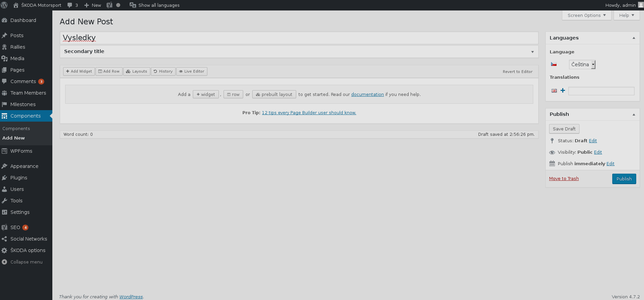Click the Plugins plug icon

tap(4, 178)
